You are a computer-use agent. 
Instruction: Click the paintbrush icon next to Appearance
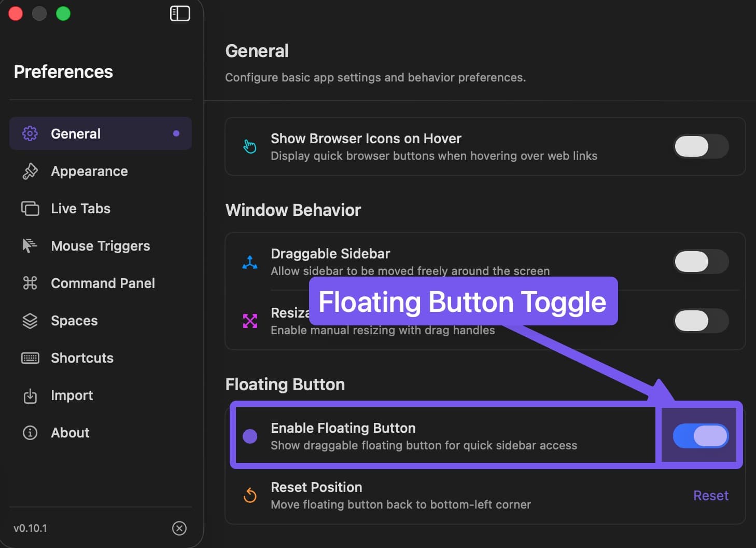30,171
